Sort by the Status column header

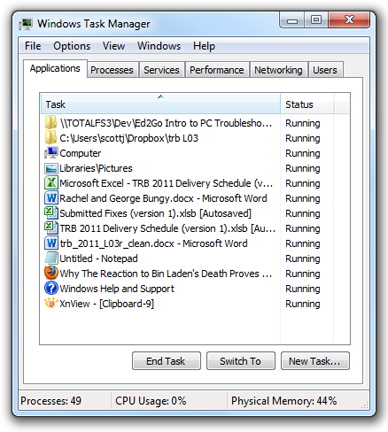tap(307, 104)
